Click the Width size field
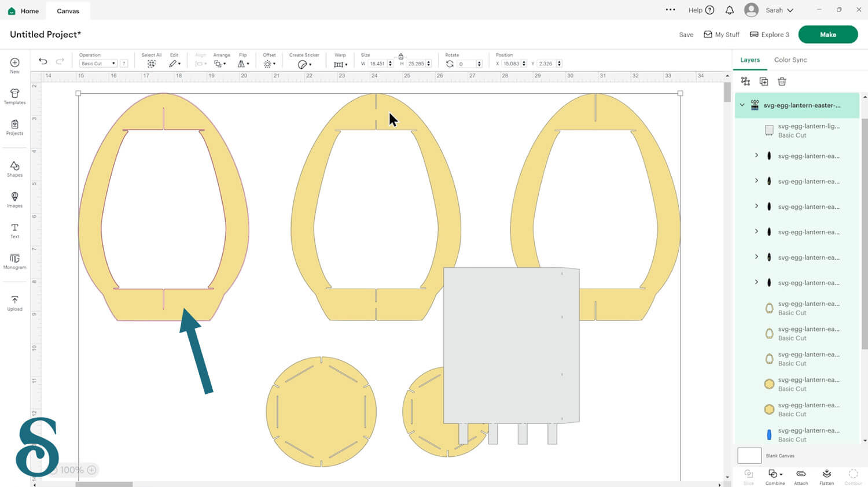Viewport: 868px width, 487px height. [378, 64]
